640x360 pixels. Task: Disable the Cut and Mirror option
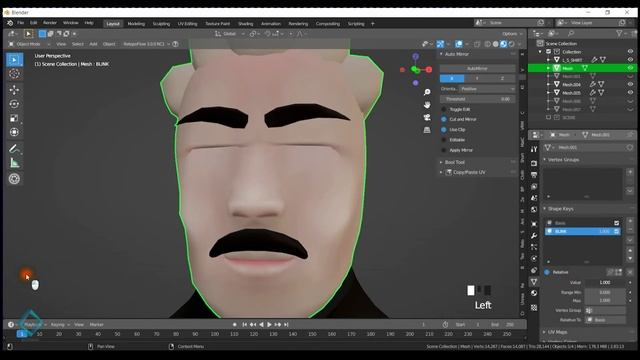point(444,119)
